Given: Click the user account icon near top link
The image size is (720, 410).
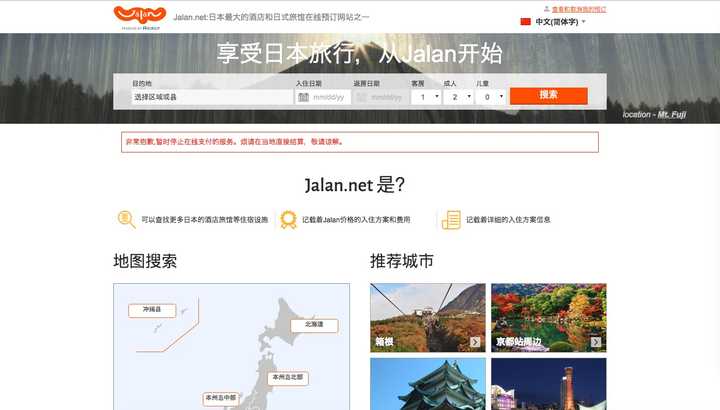Looking at the screenshot, I should (x=546, y=9).
